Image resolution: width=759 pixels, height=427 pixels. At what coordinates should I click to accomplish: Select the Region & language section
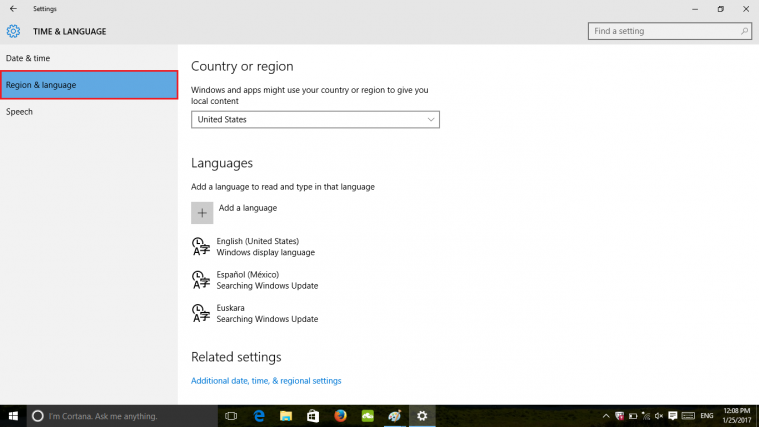click(89, 85)
